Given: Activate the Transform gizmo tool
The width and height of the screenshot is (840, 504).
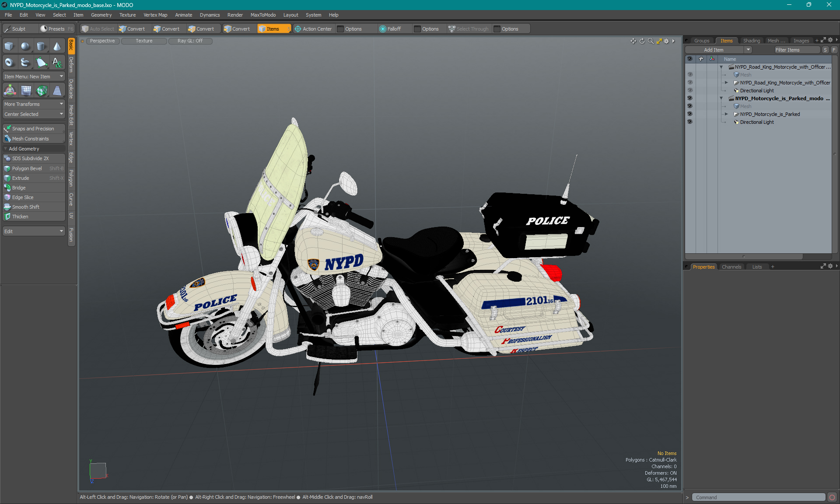Looking at the screenshot, I should (x=10, y=91).
